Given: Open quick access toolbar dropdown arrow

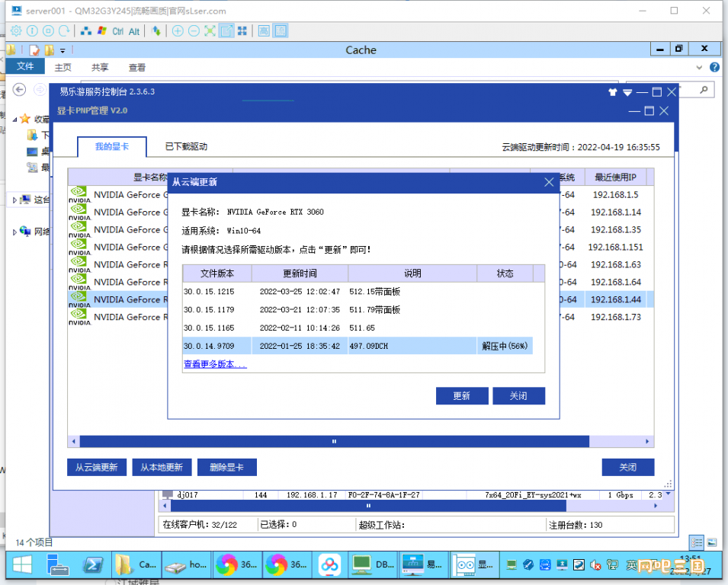Looking at the screenshot, I should (x=63, y=50).
